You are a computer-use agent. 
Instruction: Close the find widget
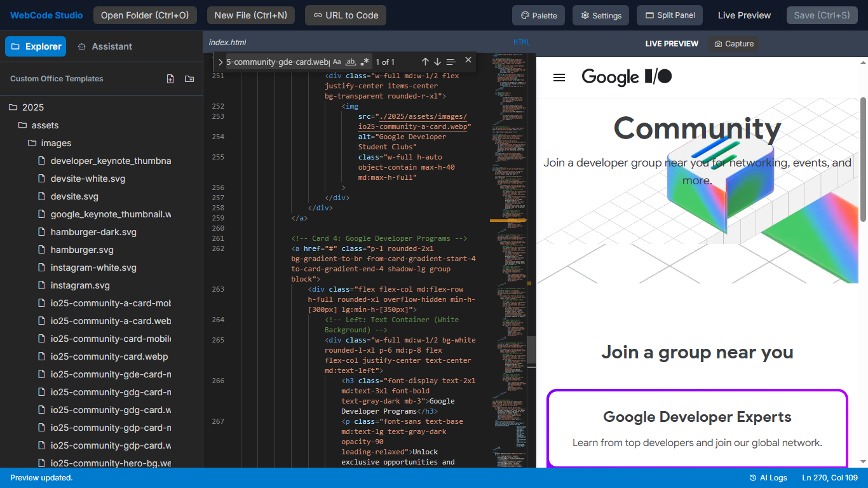[x=468, y=60]
